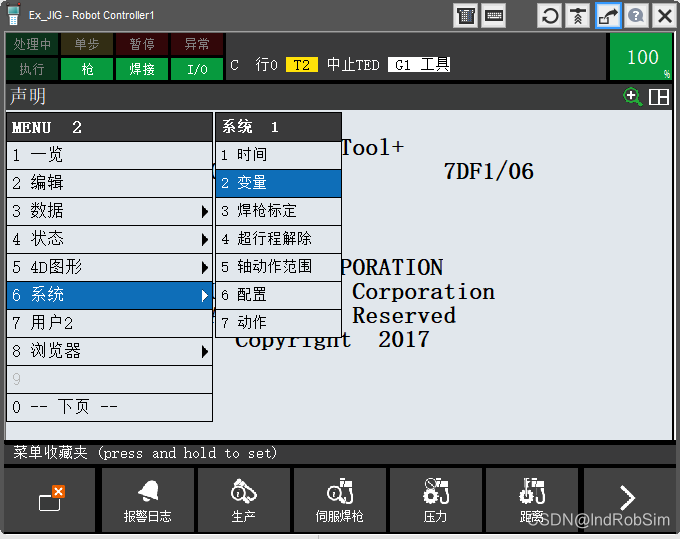Click the 7DF1/06 version text
The width and height of the screenshot is (680, 539).
coord(488,172)
